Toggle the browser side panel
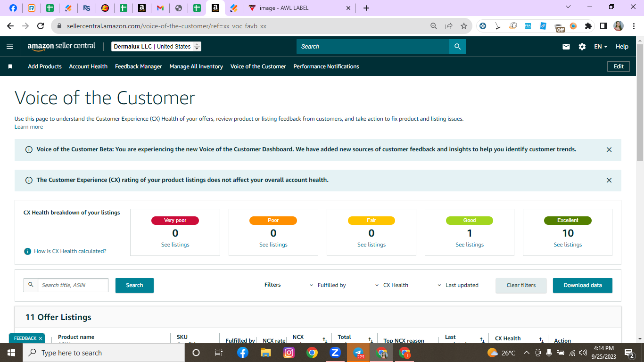The height and width of the screenshot is (362, 644). (603, 26)
